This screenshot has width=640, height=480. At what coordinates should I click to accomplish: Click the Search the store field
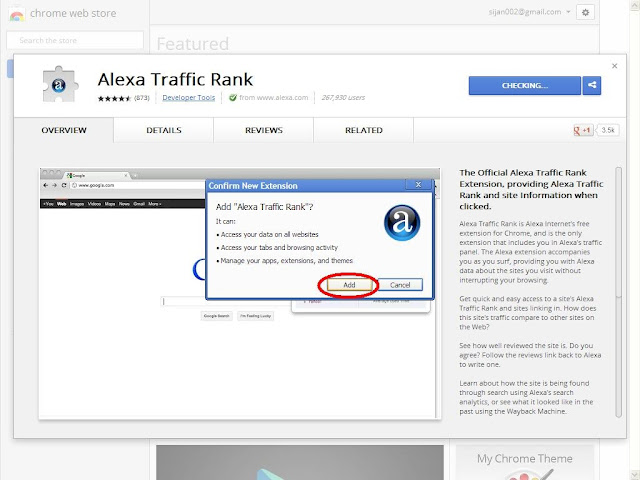pos(75,40)
